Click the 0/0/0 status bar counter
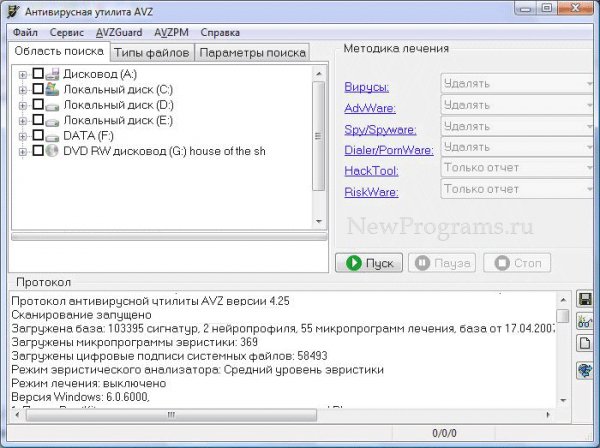Image resolution: width=600 pixels, height=448 pixels. (x=444, y=433)
